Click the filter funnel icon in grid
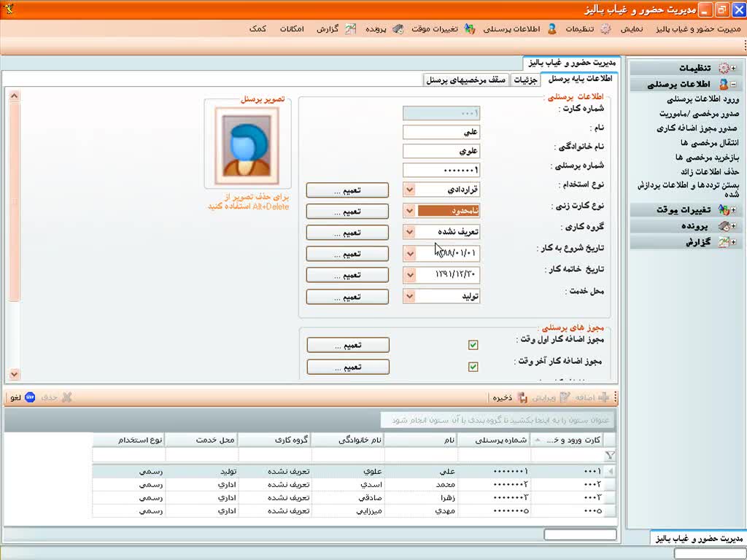Viewport: 747px width, 560px height. click(610, 455)
